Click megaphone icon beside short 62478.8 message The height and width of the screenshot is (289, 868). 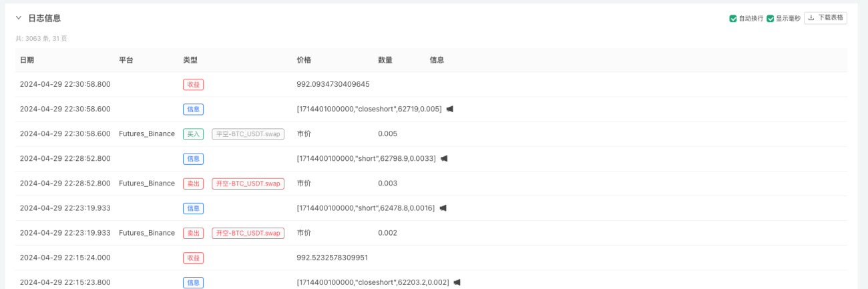pos(443,208)
